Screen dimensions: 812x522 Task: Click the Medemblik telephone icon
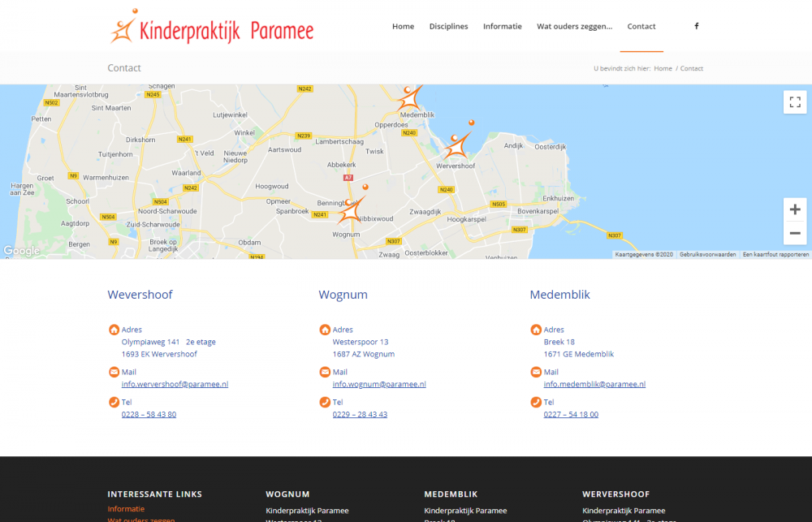point(536,402)
